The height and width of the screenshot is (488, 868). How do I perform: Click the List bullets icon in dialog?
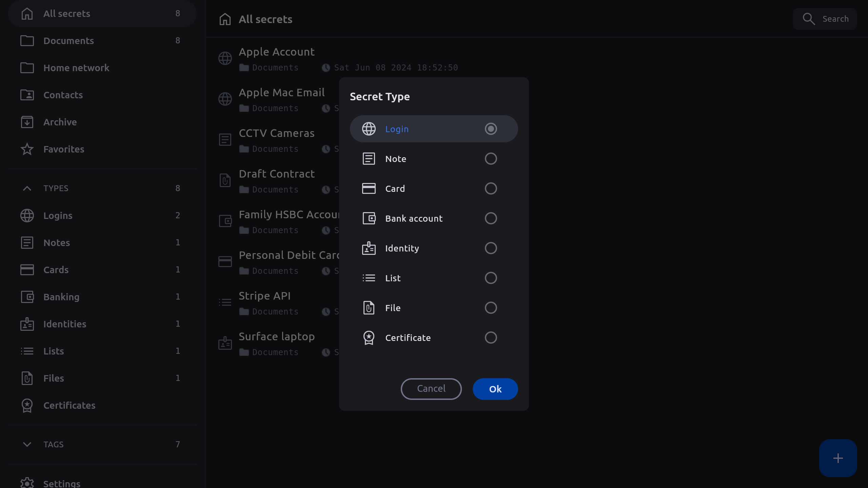click(369, 278)
